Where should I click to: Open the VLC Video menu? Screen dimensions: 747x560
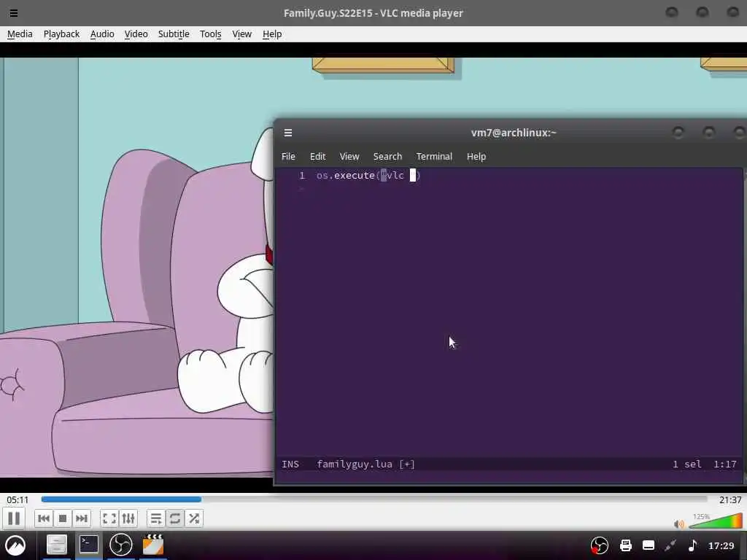pos(136,34)
